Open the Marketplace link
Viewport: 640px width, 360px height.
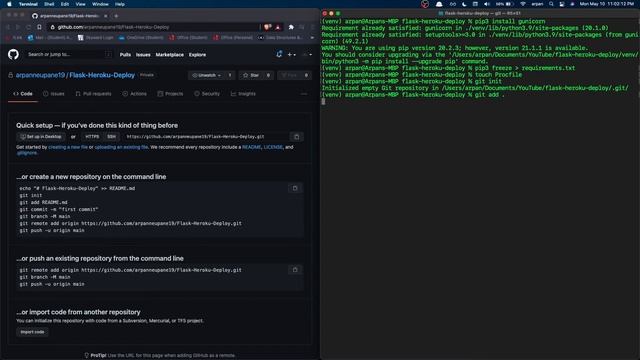(x=169, y=55)
